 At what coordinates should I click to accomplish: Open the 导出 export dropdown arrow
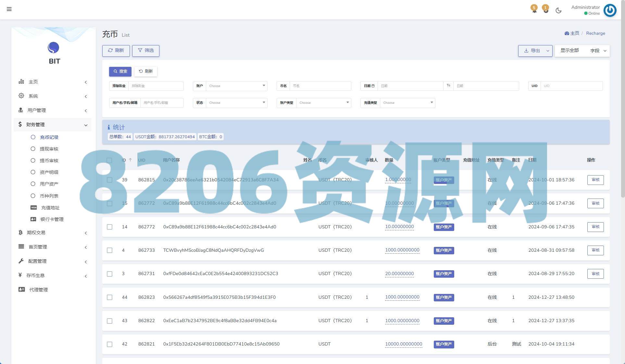(548, 51)
